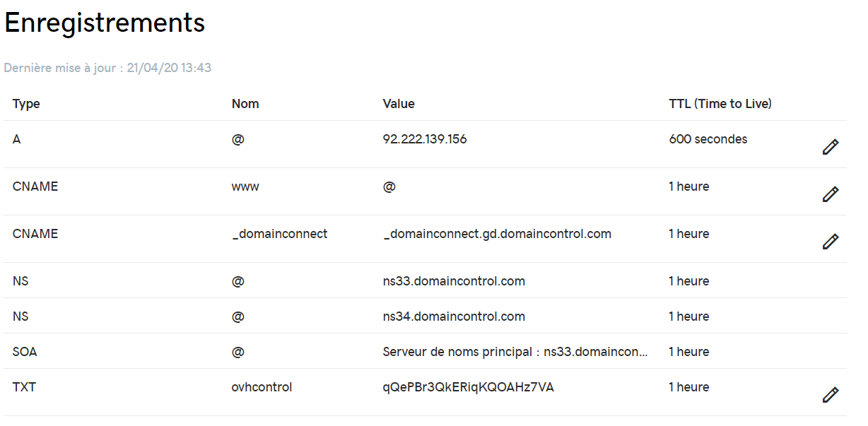Edit the ovhcontrol TXT record
Image resolution: width=868 pixels, height=426 pixels.
pyautogui.click(x=831, y=395)
